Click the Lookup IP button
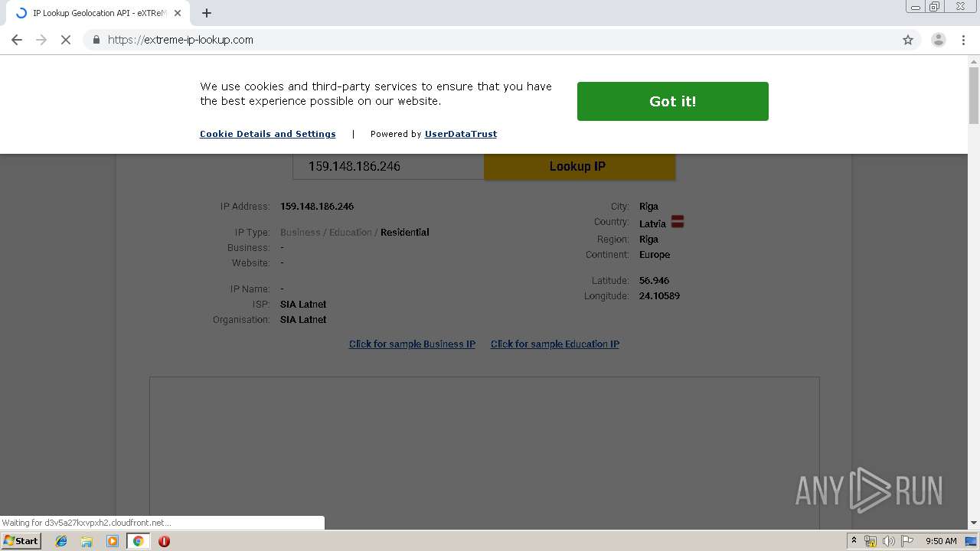 pos(580,166)
